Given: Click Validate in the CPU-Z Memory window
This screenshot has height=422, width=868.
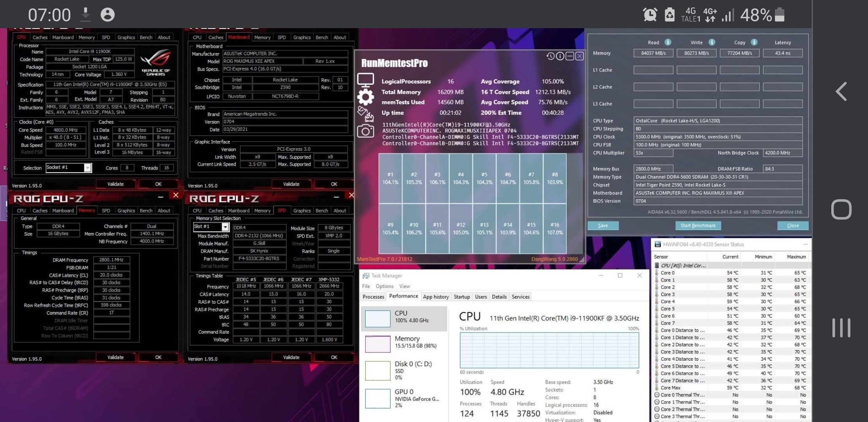Looking at the screenshot, I should [115, 357].
